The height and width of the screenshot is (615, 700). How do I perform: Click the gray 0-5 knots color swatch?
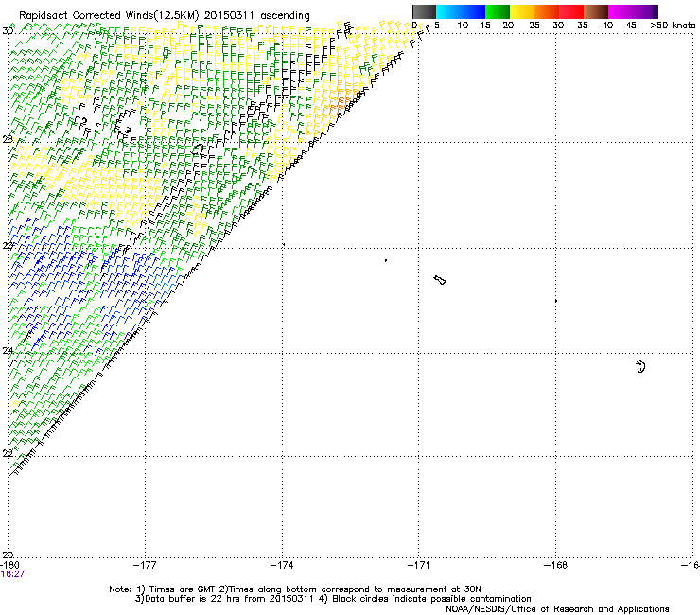click(x=424, y=11)
